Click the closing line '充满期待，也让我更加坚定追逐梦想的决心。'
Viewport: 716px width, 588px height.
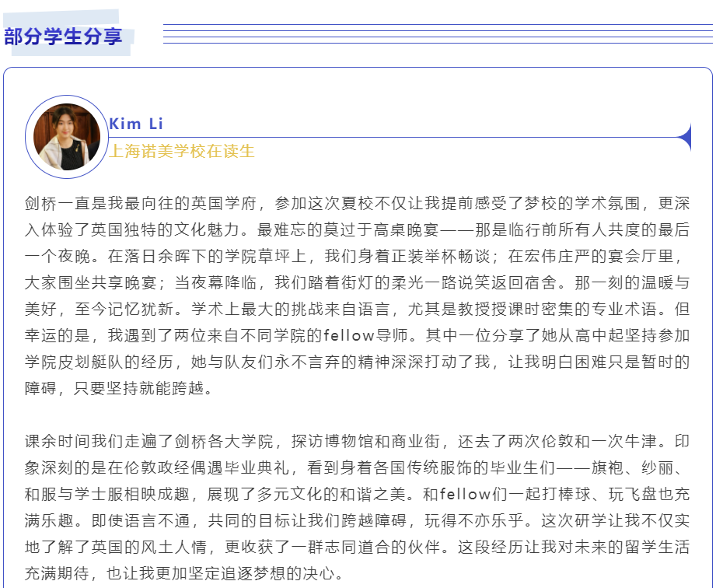(184, 574)
